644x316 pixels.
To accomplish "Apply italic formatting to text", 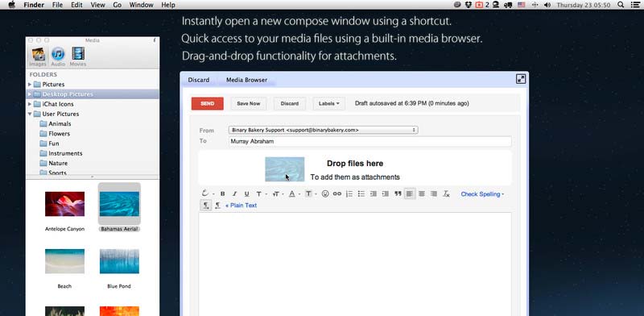I will click(x=234, y=193).
